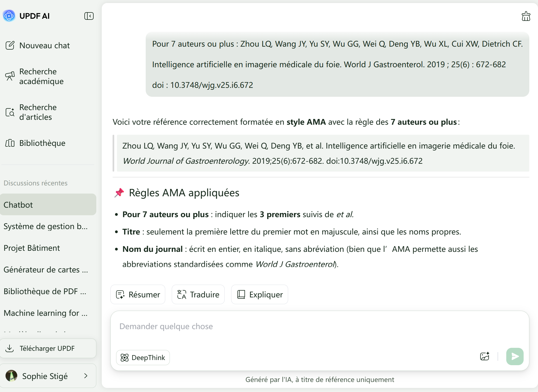The image size is (538, 392).
Task: Open Projet Bâtiment discussion
Action: pos(32,248)
